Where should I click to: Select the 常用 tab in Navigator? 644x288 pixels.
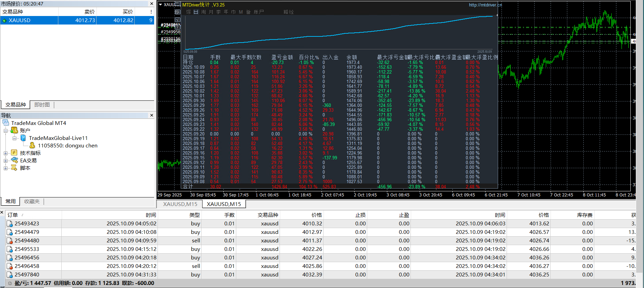coord(10,202)
